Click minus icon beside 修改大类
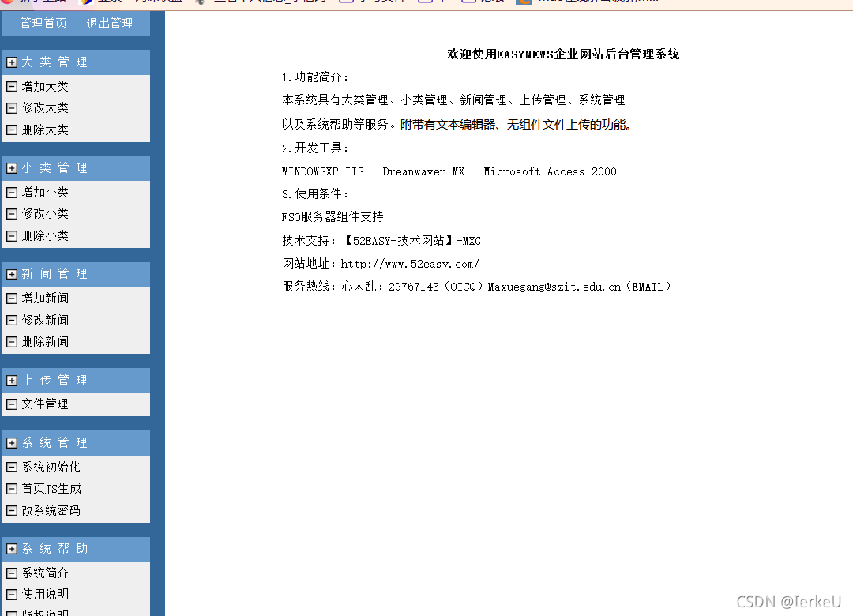 tap(11, 107)
